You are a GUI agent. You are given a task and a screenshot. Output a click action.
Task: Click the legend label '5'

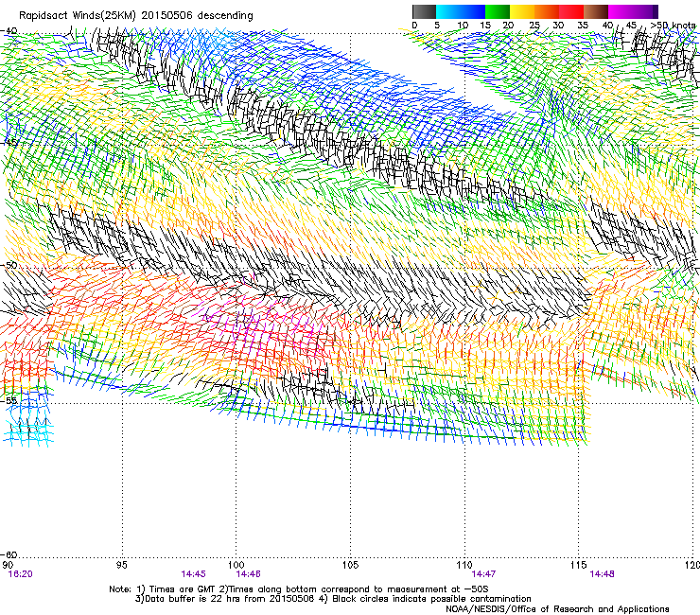(437, 26)
